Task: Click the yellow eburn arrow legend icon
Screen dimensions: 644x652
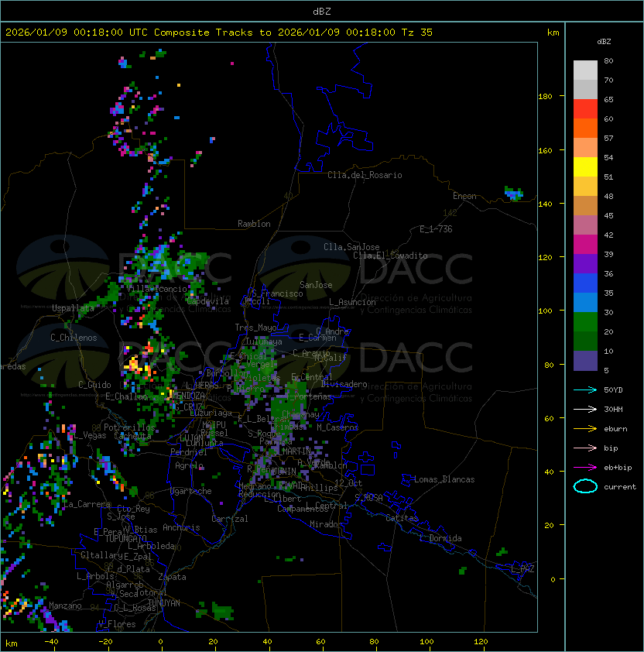Action: 585,429
